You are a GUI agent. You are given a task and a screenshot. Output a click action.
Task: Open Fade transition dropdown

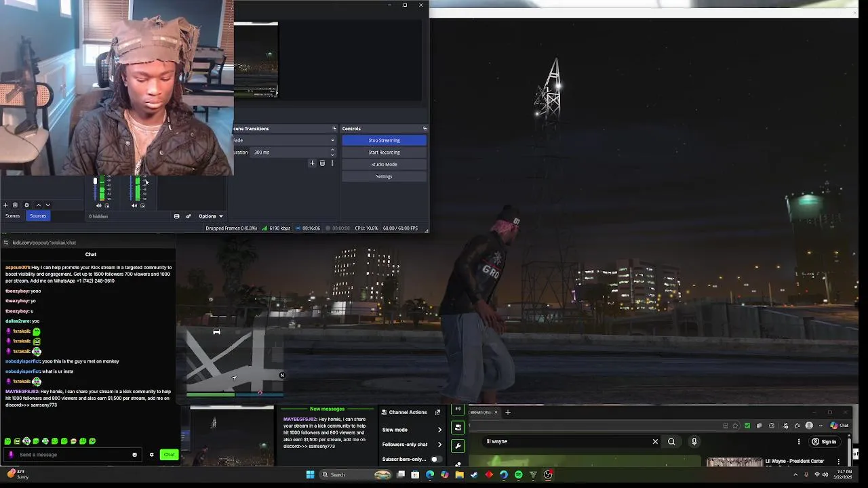click(283, 140)
